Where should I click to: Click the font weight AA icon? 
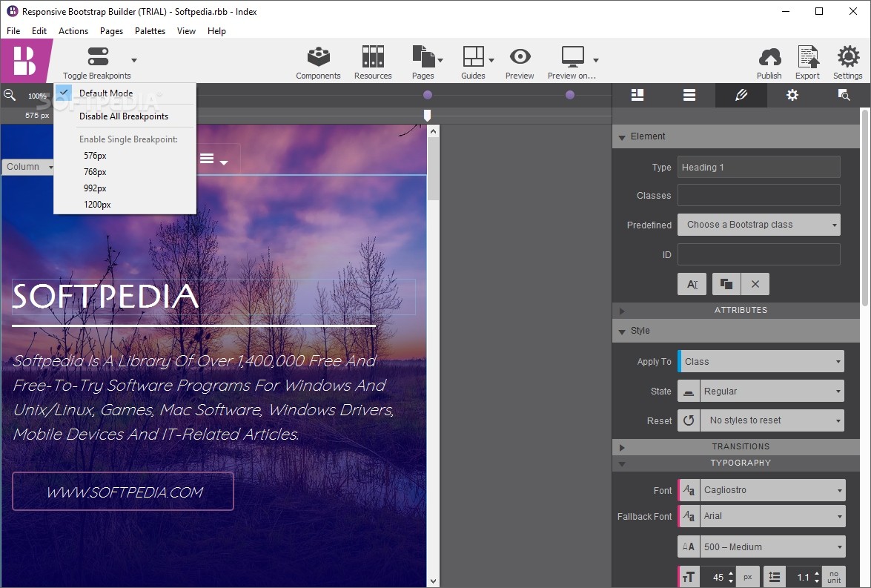pos(688,547)
